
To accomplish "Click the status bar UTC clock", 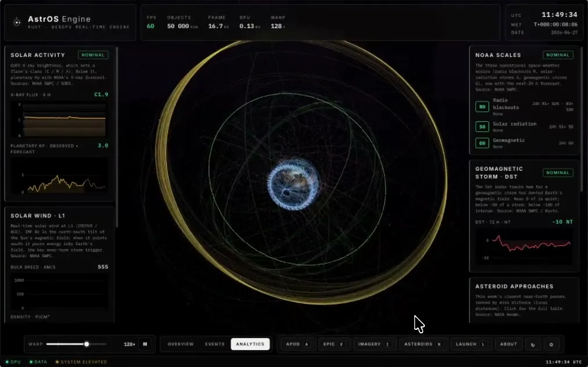I will [x=564, y=362].
